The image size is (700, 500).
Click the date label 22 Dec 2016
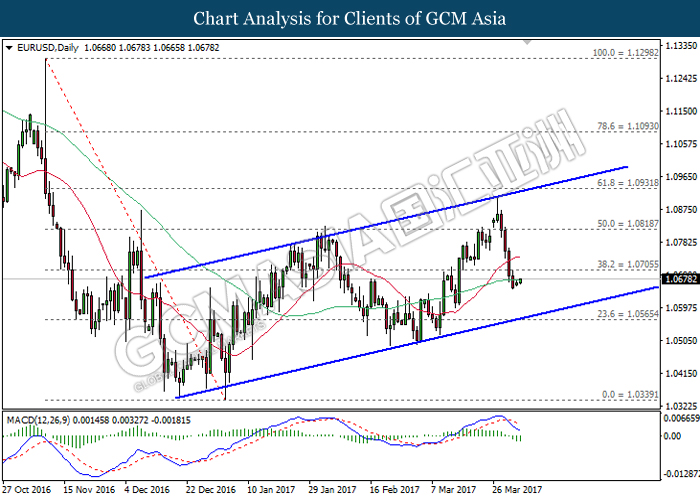tap(211, 490)
